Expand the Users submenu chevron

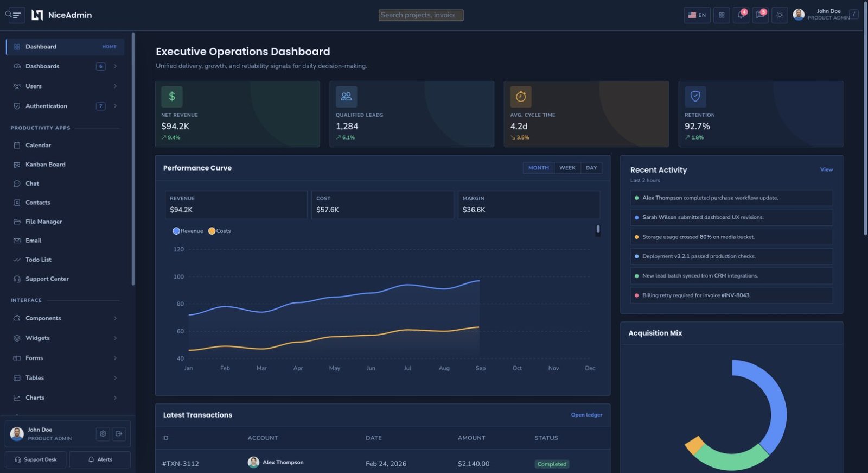[115, 86]
